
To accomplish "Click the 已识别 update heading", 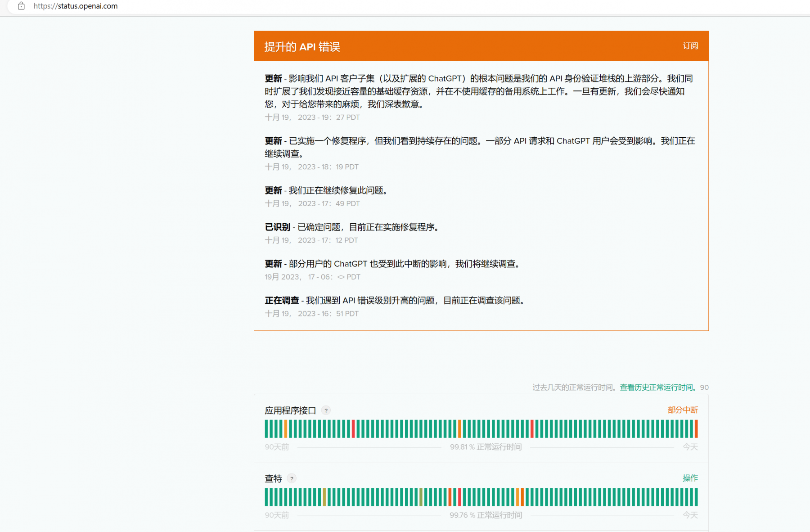I will coord(277,227).
